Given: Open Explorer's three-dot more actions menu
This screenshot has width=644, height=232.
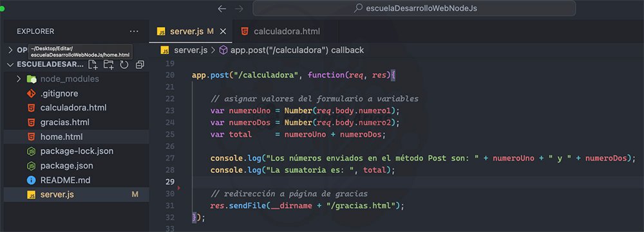Looking at the screenshot, I should (x=134, y=31).
